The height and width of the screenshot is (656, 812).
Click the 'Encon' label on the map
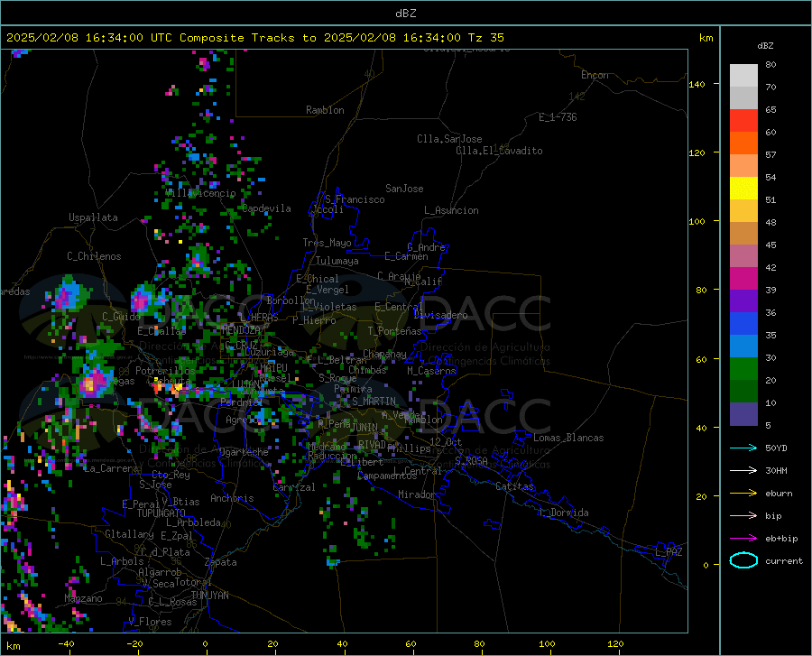click(x=595, y=75)
